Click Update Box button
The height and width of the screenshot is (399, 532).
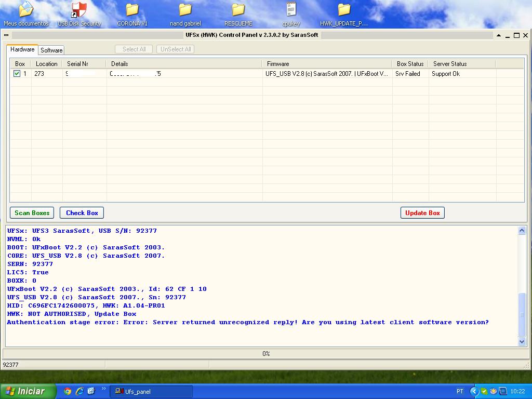point(422,212)
